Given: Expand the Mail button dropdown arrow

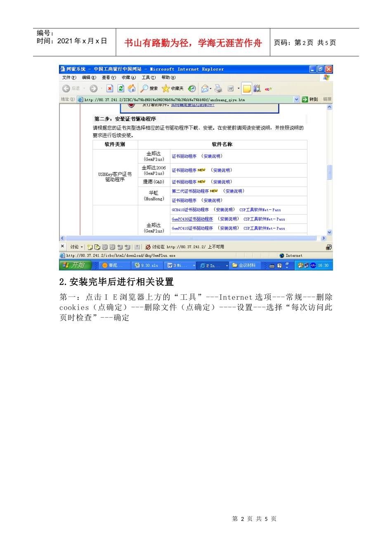Looking at the screenshot, I should (x=211, y=88).
